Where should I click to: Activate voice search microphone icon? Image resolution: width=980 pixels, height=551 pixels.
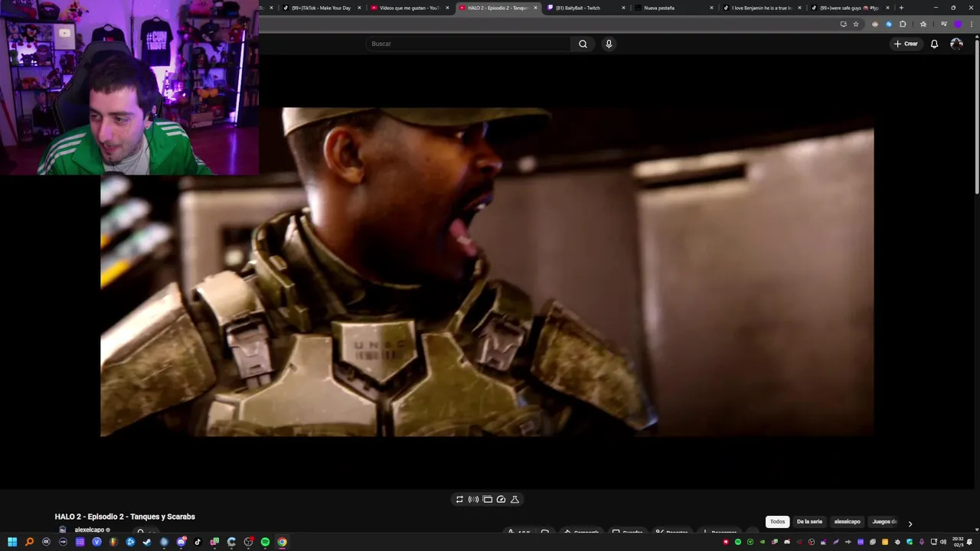coord(609,44)
